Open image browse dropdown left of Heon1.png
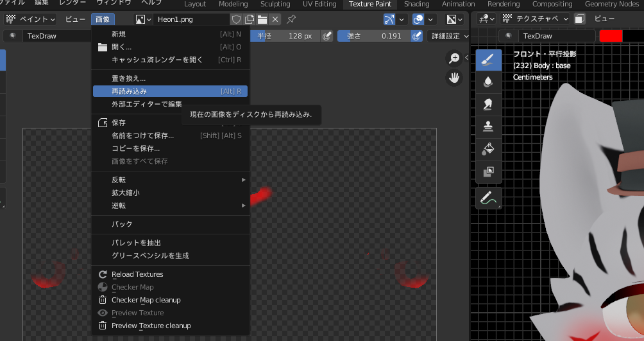Screen dimensions: 644x341 coord(143,19)
